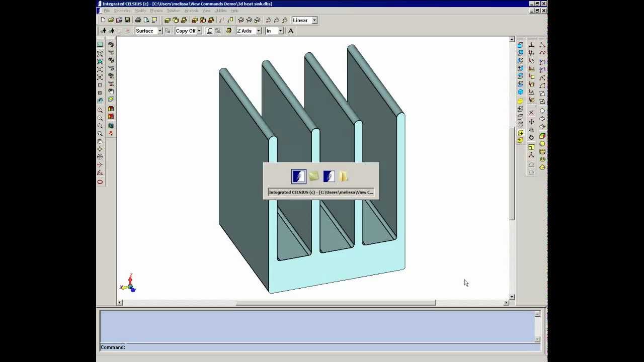The height and width of the screenshot is (362, 644).
Task: Open the View menu
Action: coord(206,11)
